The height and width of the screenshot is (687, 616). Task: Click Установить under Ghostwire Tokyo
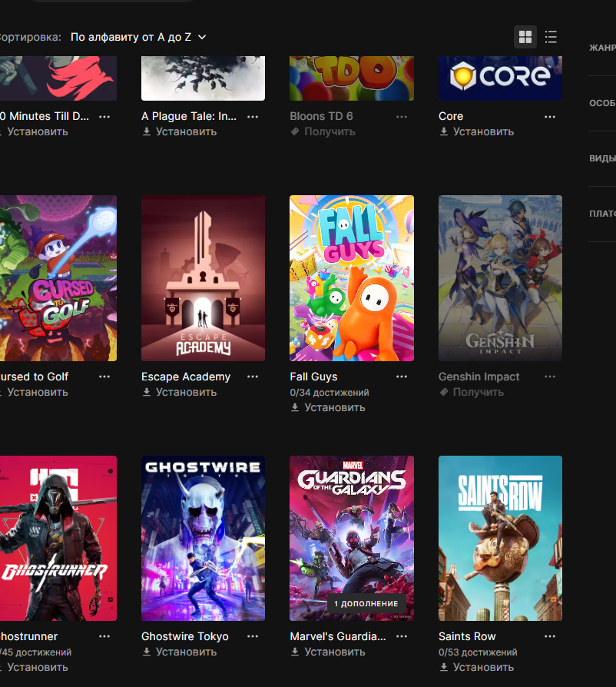point(180,652)
